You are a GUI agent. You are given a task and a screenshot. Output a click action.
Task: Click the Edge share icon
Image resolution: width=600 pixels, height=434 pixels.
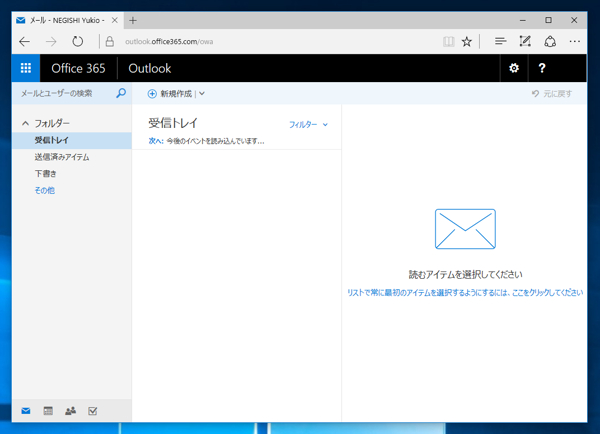(x=550, y=41)
